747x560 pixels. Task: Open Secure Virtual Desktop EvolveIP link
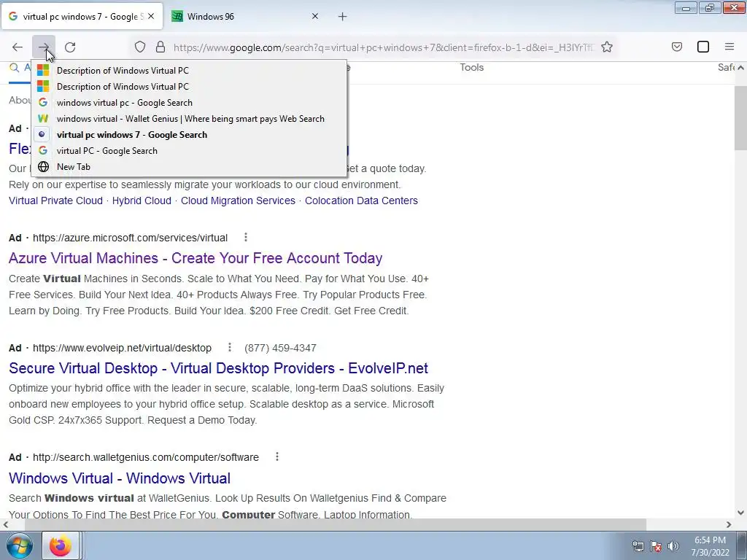click(x=218, y=368)
